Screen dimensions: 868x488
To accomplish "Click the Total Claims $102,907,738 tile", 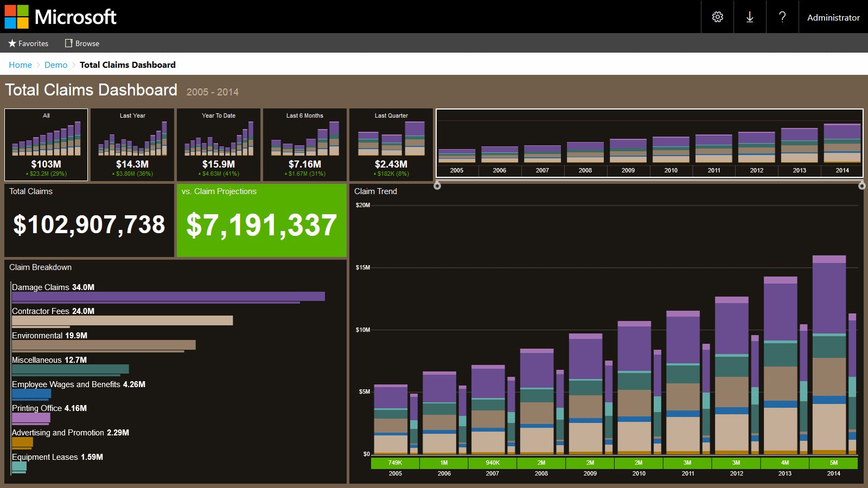I will coord(89,221).
